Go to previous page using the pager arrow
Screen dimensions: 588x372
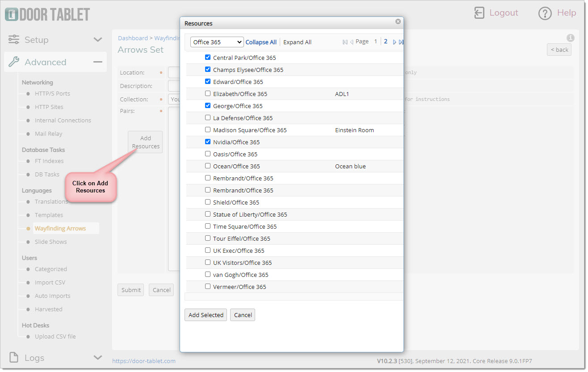click(352, 42)
